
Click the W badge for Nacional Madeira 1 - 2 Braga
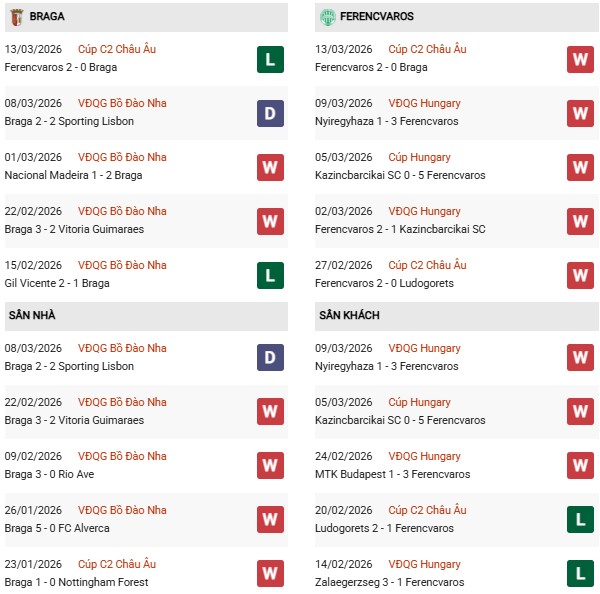tap(270, 167)
